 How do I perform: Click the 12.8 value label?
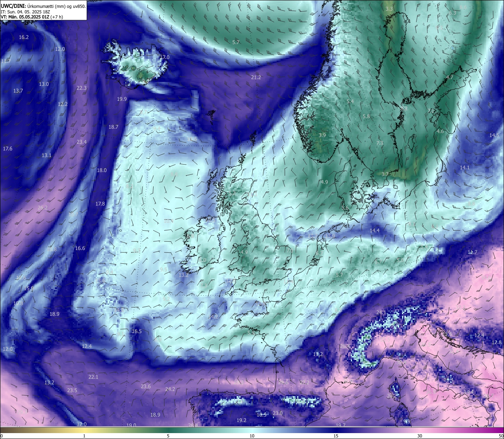pyautogui.click(x=497, y=343)
